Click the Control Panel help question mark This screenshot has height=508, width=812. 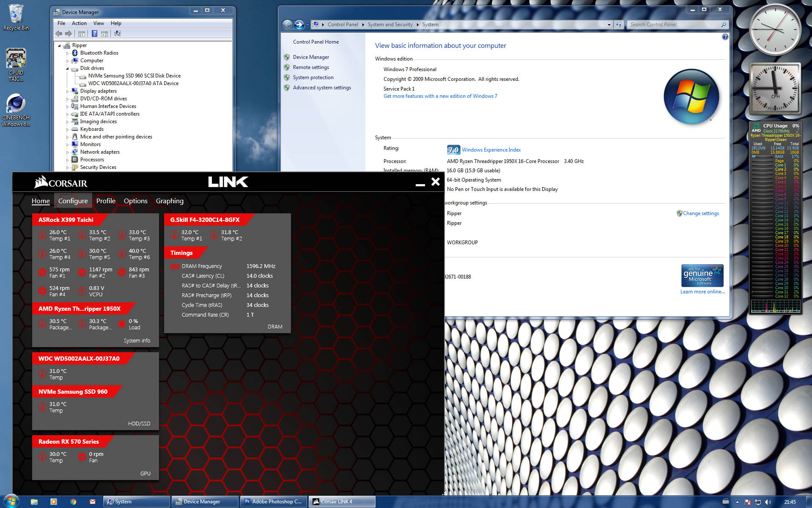(725, 37)
